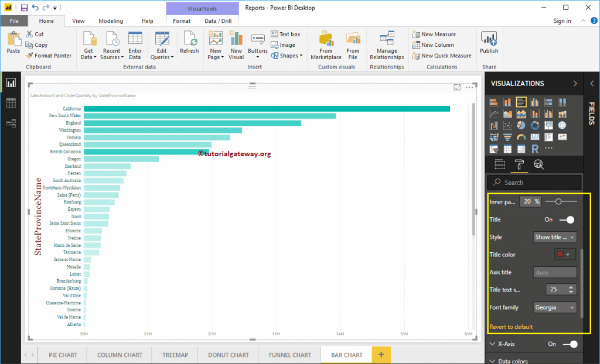
Task: Select the Map visualization icon
Action: click(562, 125)
